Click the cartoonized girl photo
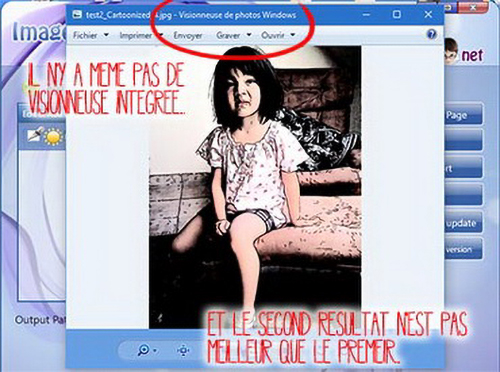 [x=255, y=187]
